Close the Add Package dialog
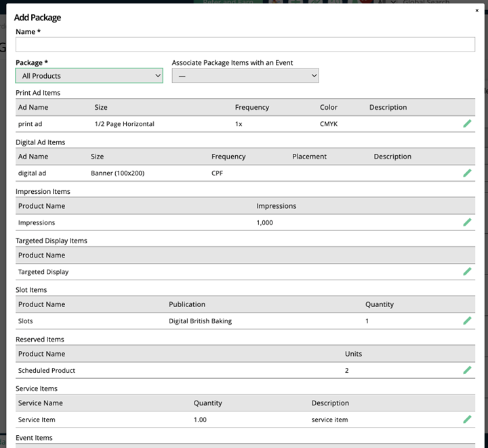Image resolution: width=488 pixels, height=448 pixels. [x=476, y=11]
